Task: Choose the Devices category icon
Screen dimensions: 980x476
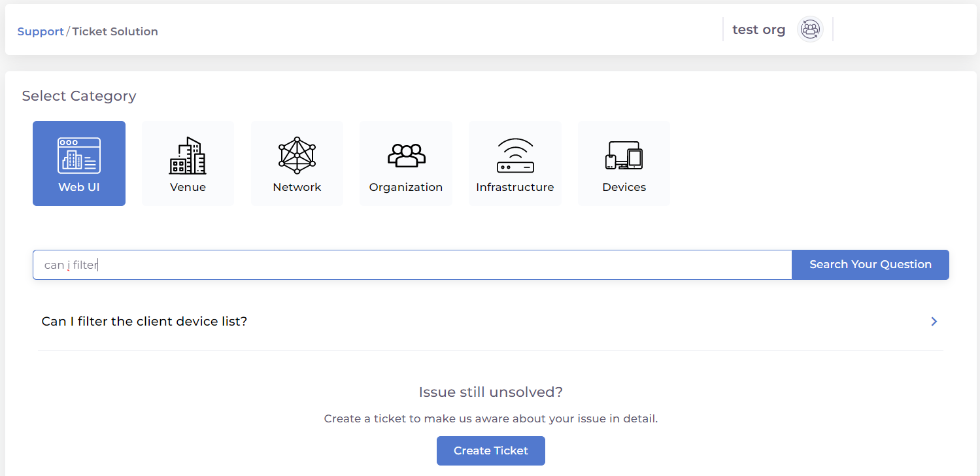Action: [624, 156]
